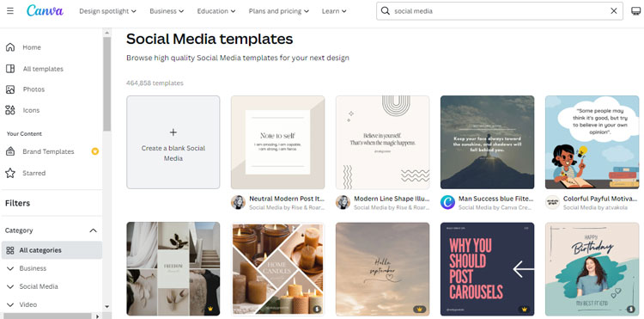Open the Note to self template thumbnail

click(x=277, y=142)
